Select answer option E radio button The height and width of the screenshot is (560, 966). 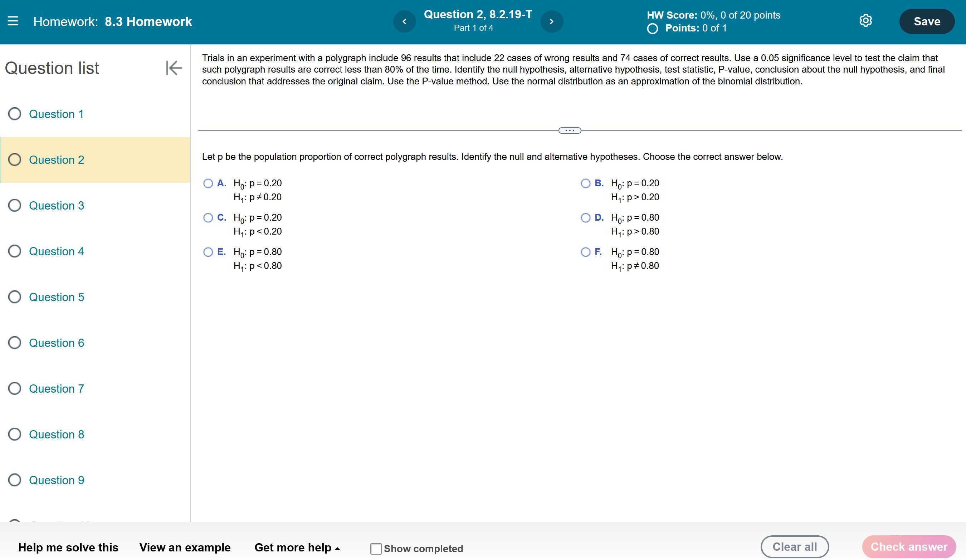click(x=208, y=252)
